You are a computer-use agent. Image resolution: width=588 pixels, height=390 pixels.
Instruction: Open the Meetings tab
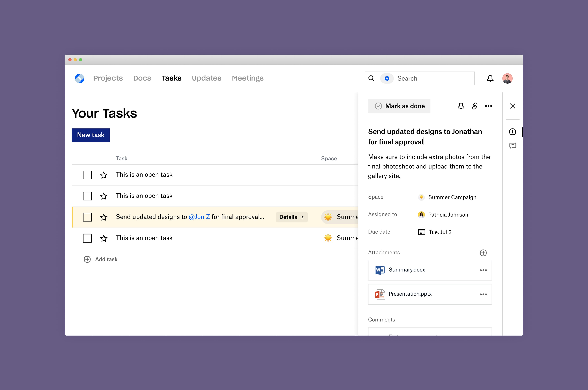(248, 78)
